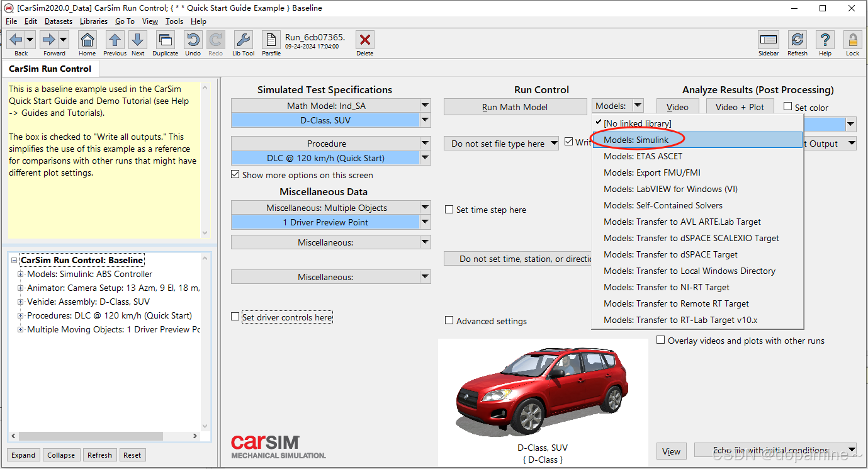
Task: Toggle the Sidebar toolbar icon
Action: click(x=769, y=40)
